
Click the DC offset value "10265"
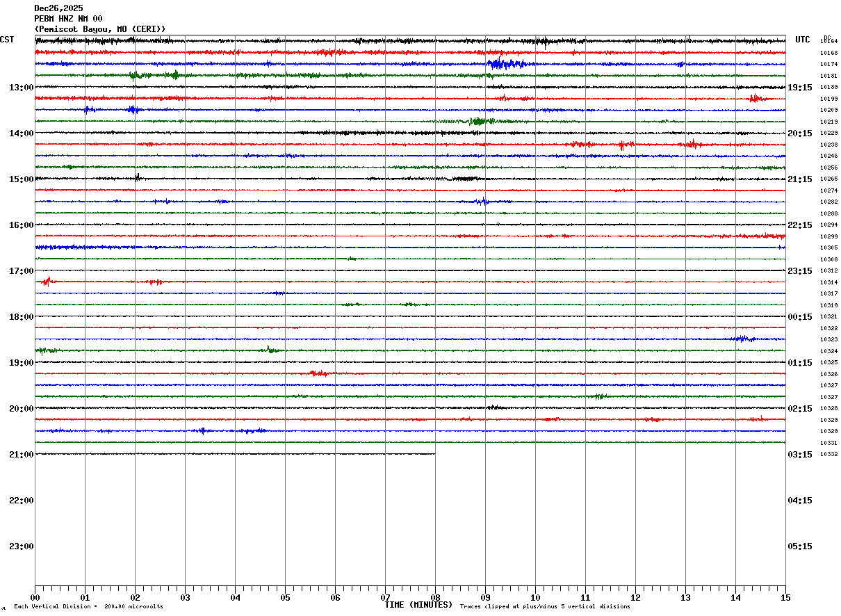(x=829, y=179)
